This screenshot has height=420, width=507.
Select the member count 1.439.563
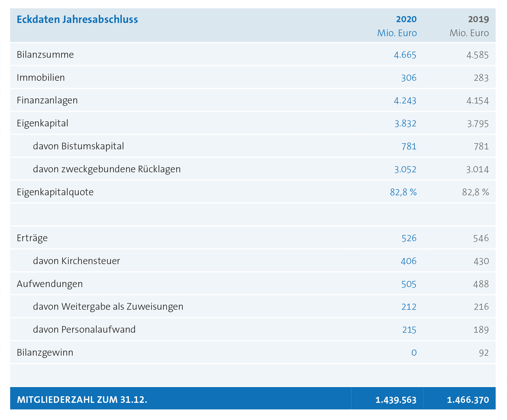[396, 400]
